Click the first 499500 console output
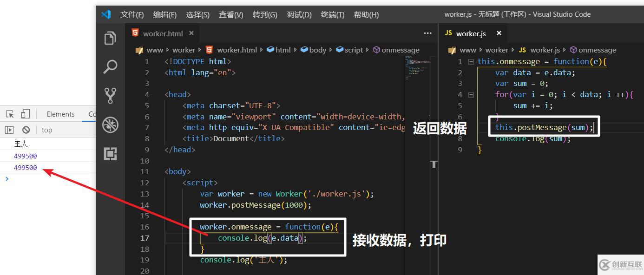The image size is (644, 275). 26,156
